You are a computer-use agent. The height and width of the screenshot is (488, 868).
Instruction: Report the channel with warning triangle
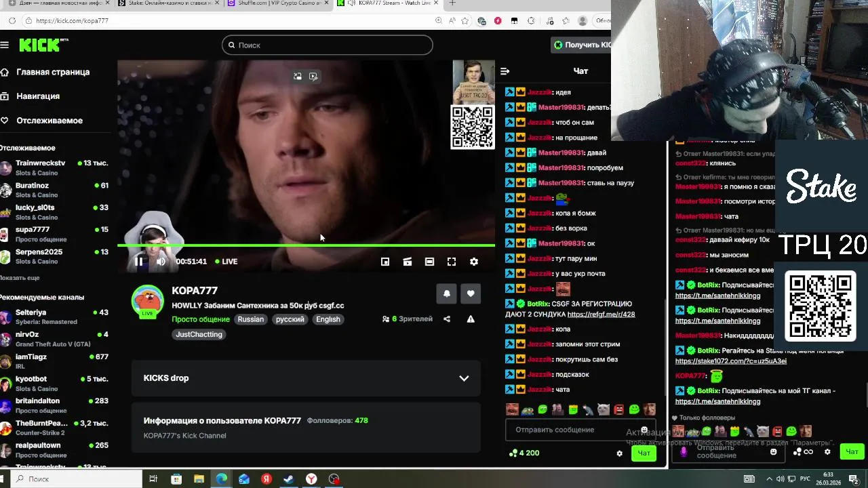pyautogui.click(x=471, y=319)
